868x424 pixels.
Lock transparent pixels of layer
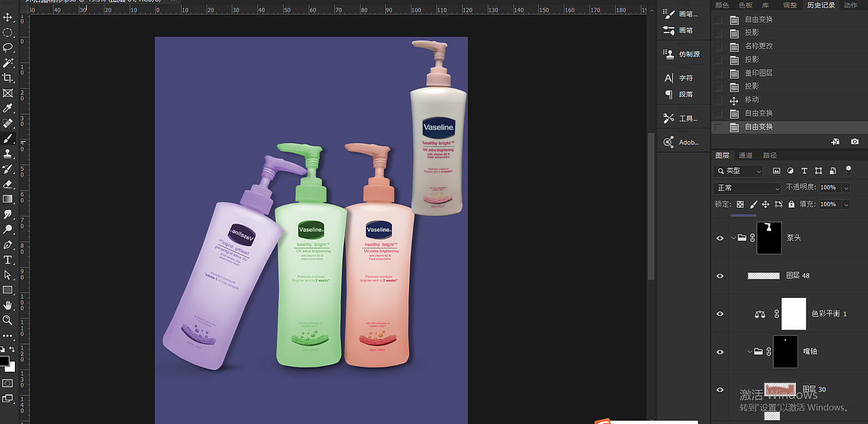(x=740, y=204)
